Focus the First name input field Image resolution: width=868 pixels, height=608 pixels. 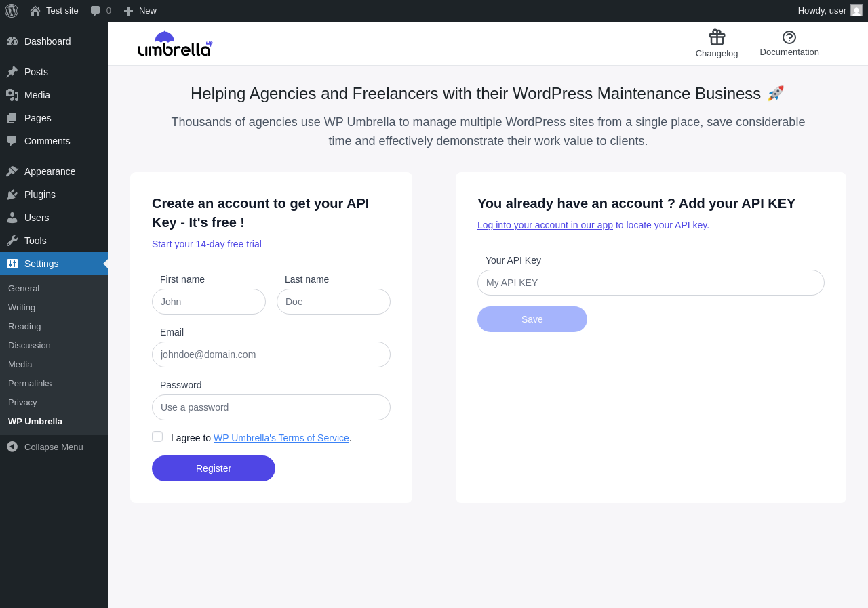tap(209, 302)
